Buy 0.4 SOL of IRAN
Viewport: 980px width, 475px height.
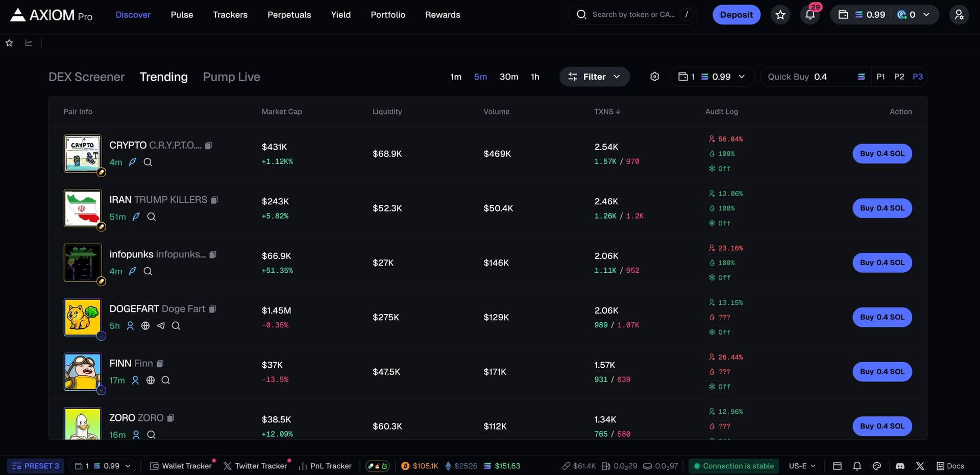[882, 208]
